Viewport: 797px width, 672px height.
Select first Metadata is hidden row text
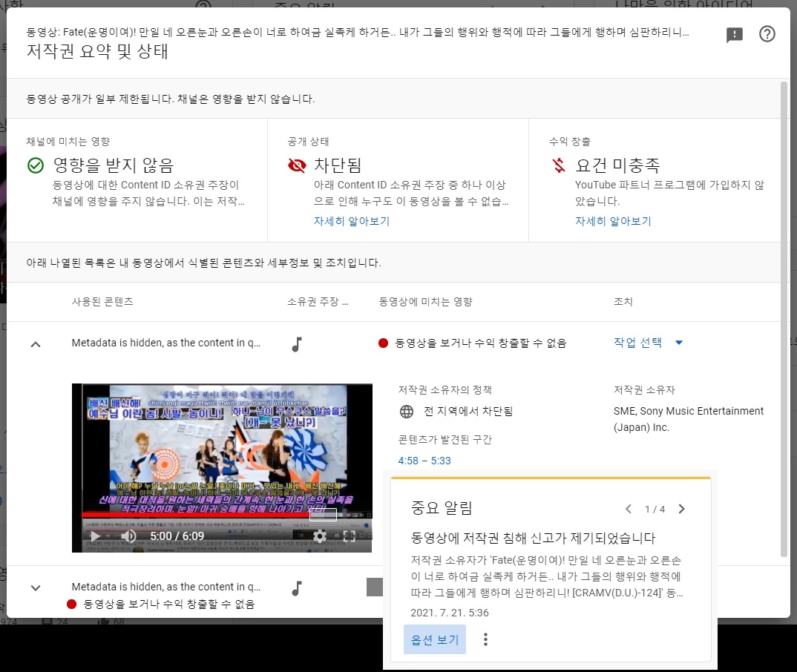coord(165,343)
